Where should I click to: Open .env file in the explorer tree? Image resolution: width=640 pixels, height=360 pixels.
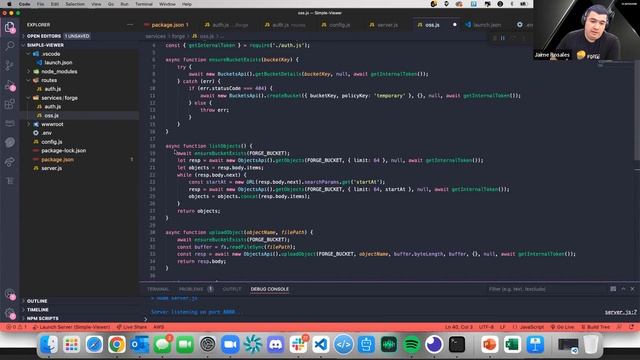click(x=47, y=133)
